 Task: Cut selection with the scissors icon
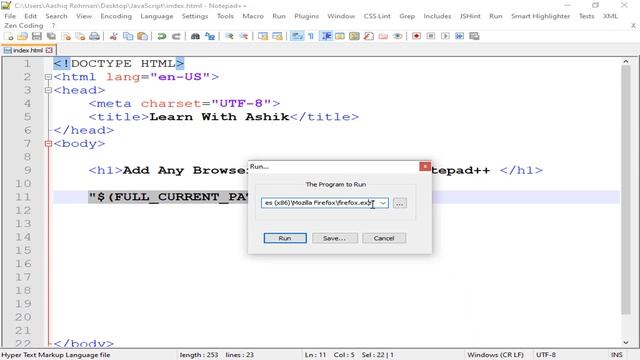coord(113,36)
